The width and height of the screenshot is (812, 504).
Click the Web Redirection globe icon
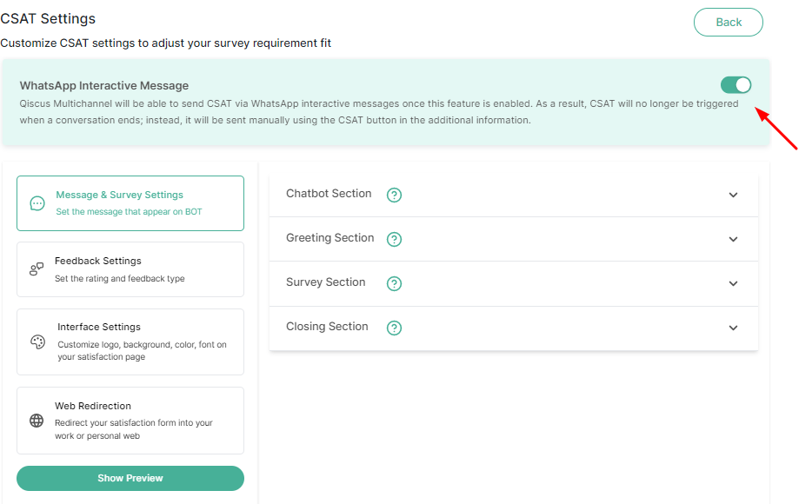(x=37, y=421)
